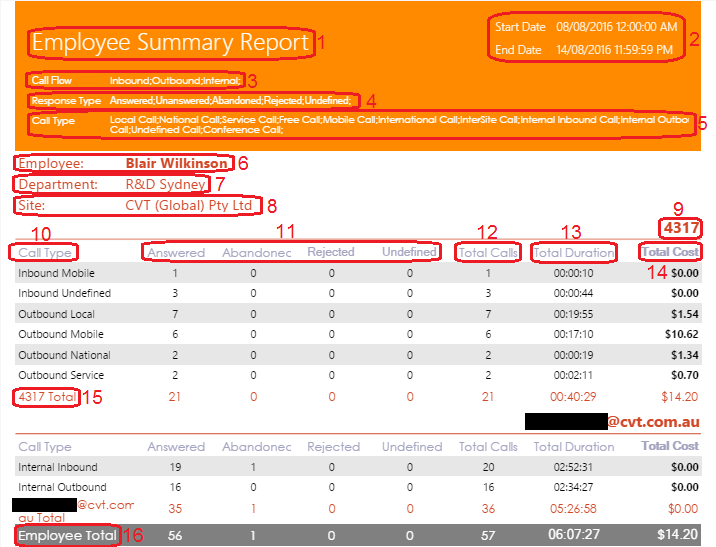Image resolution: width=716 pixels, height=547 pixels.
Task: Click duration 02:34:27 for Internal Outbound
Action: 574,487
